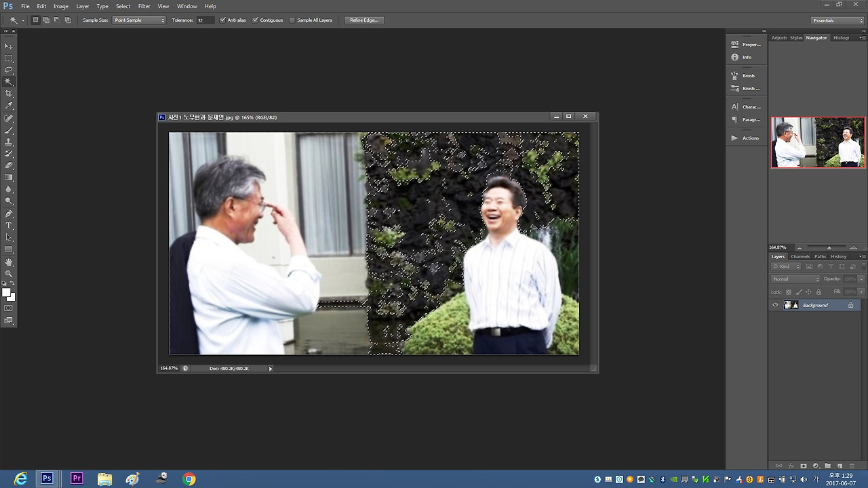Select the Pen tool

pos(9,213)
